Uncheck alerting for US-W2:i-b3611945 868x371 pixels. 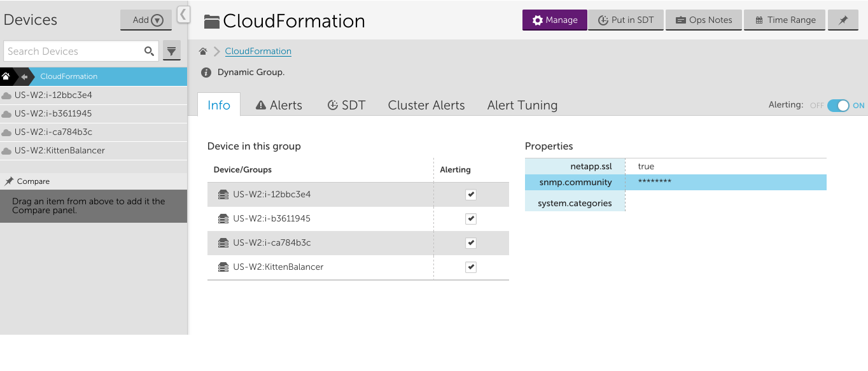[471, 219]
